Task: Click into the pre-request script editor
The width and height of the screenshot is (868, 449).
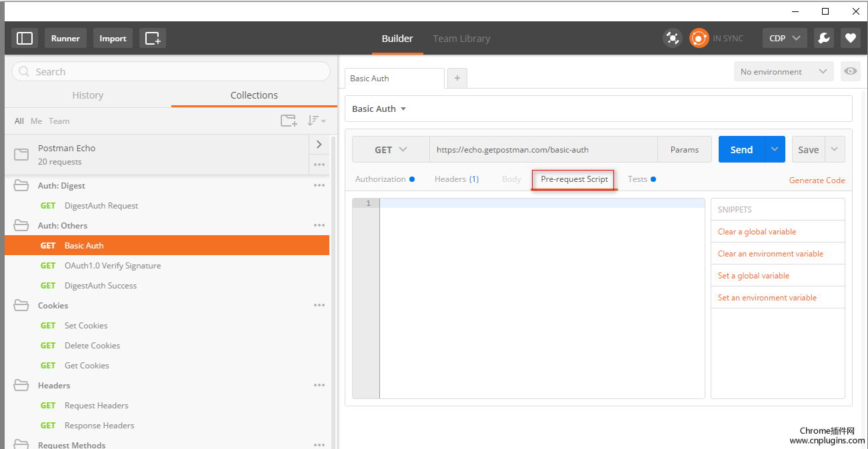Action: coord(542,298)
